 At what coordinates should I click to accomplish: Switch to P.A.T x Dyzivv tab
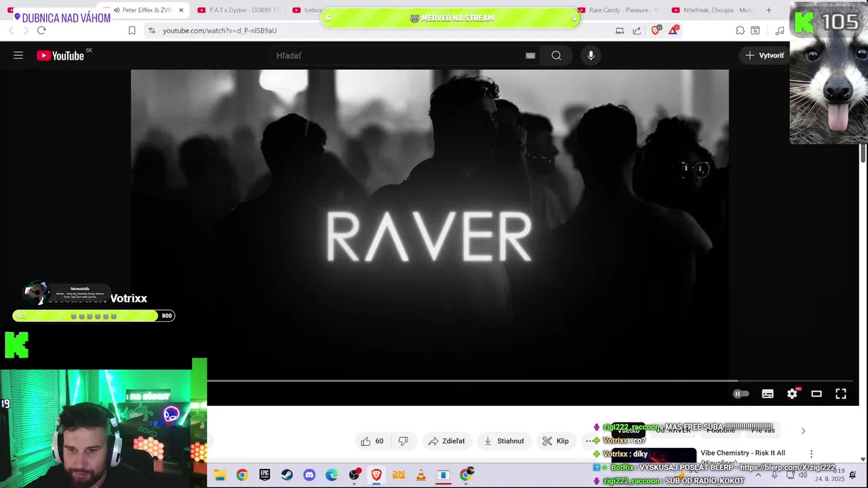pos(239,10)
